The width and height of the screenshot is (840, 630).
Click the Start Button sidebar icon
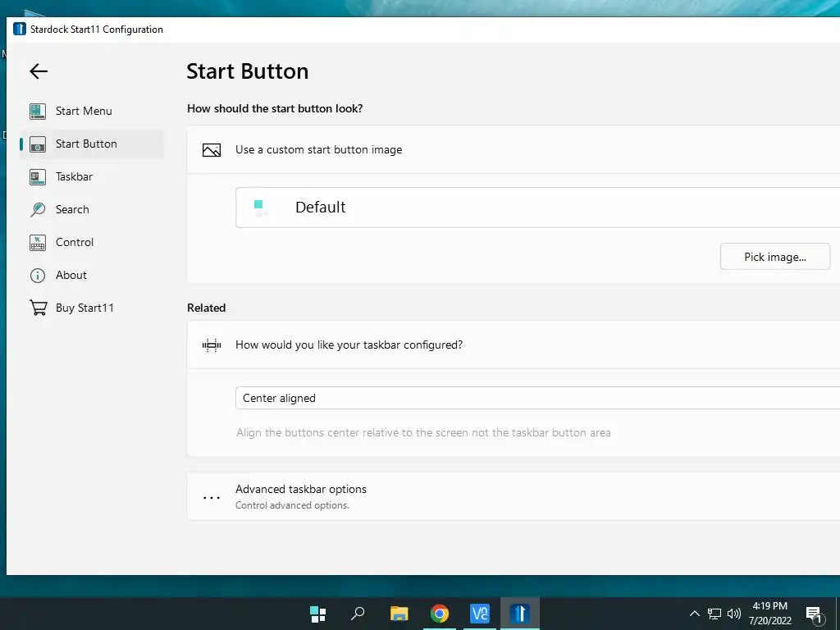point(38,144)
